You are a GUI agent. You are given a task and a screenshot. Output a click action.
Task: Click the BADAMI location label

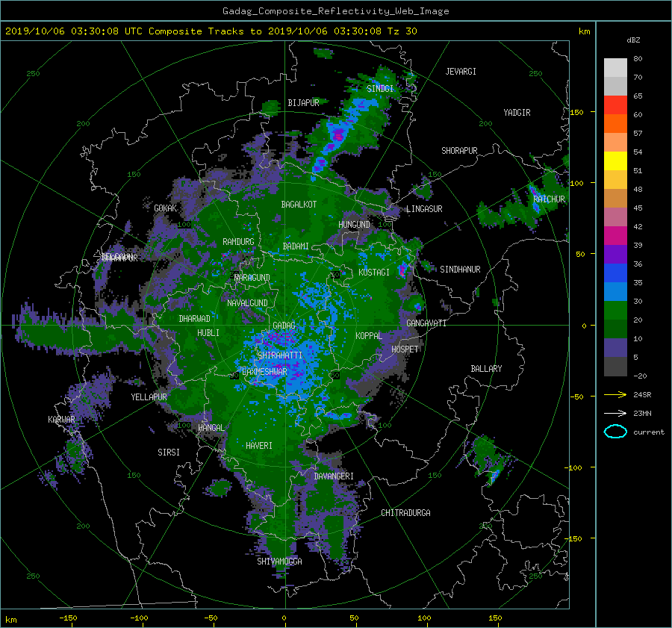coord(296,246)
